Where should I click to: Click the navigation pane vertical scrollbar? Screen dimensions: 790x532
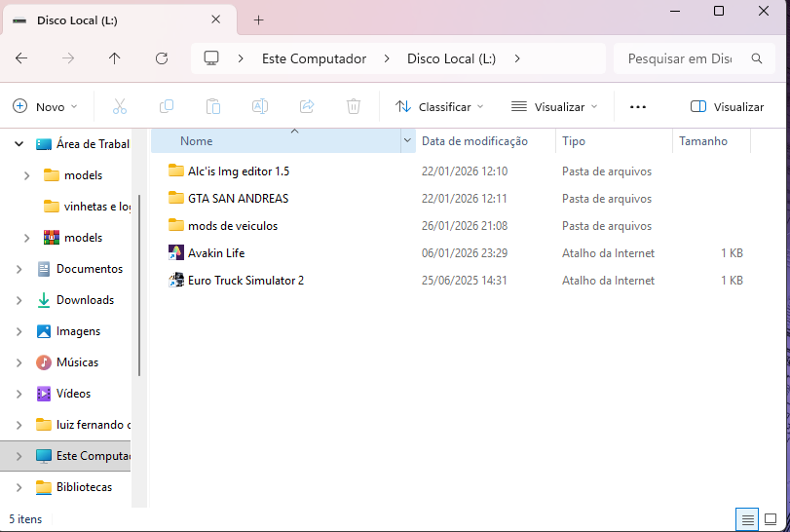(x=139, y=283)
